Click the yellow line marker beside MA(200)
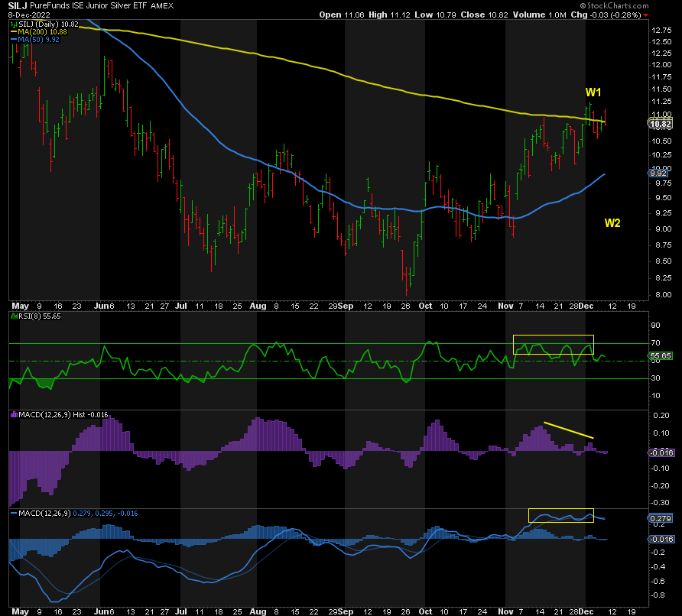Screen dimensions: 682x616 click(14, 32)
